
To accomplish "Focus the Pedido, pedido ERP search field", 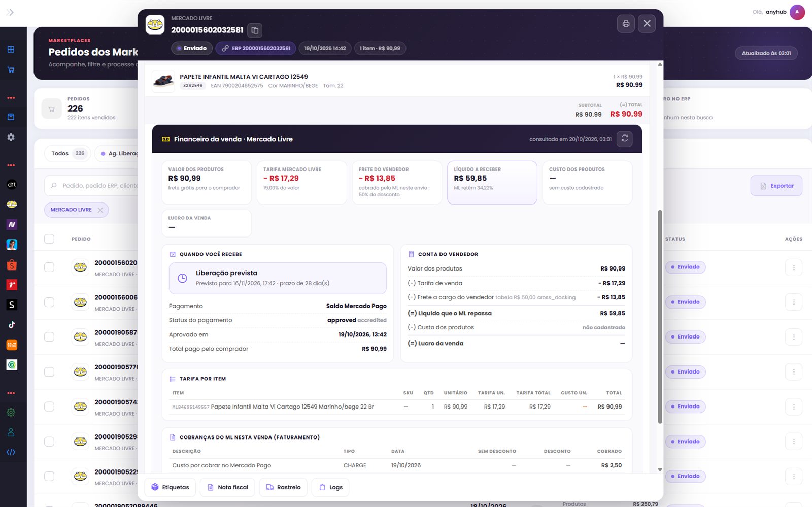I will [91, 186].
